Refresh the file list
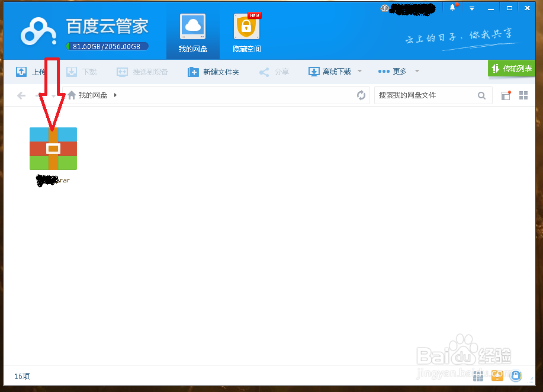 pos(361,95)
